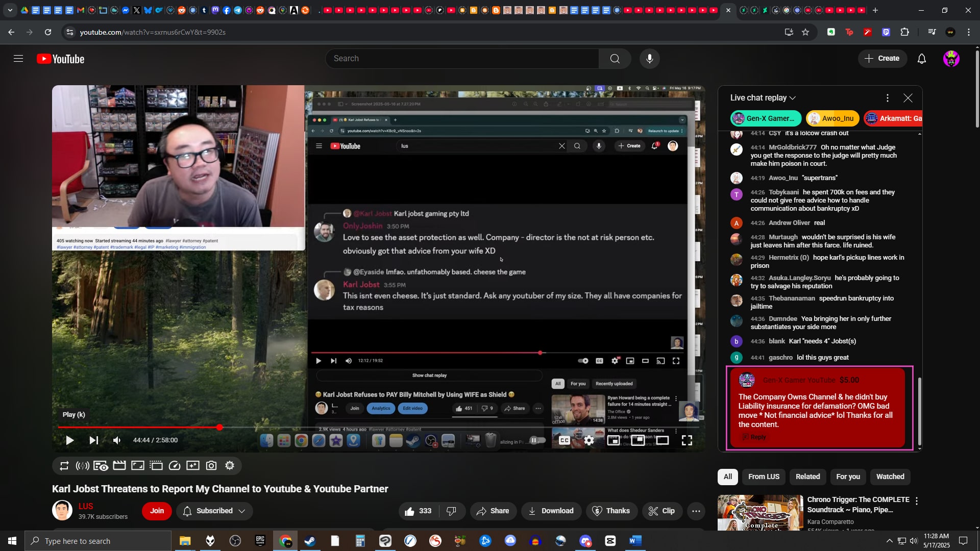The height and width of the screenshot is (551, 980).
Task: Click the video filters sparkle icon
Action: click(193, 466)
